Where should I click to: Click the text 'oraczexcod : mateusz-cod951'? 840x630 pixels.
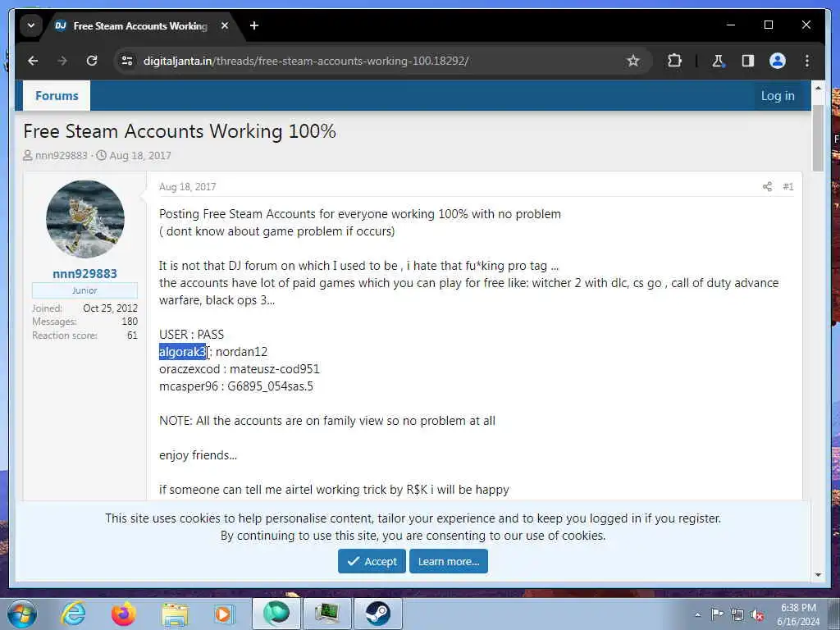click(239, 369)
